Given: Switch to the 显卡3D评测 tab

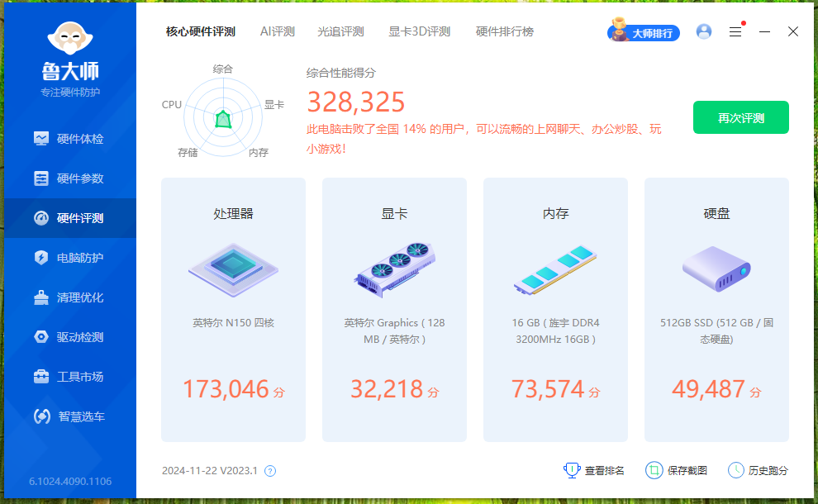Looking at the screenshot, I should (x=420, y=32).
